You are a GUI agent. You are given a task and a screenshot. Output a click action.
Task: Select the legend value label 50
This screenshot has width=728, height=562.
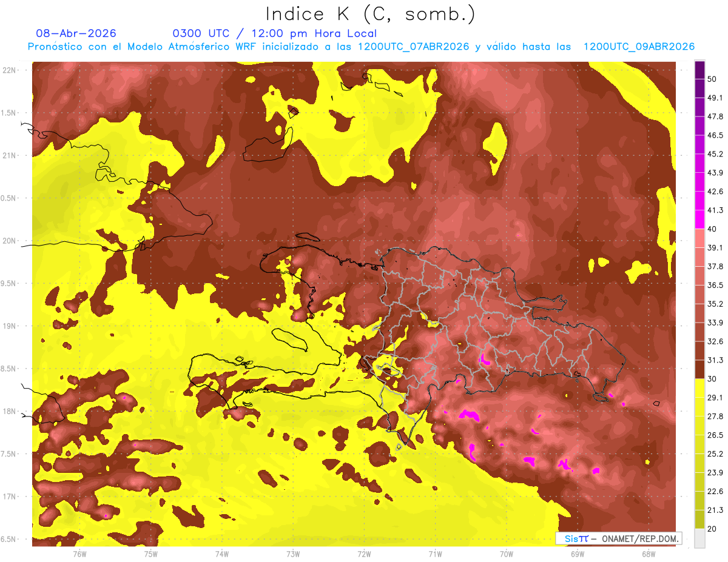coord(712,79)
